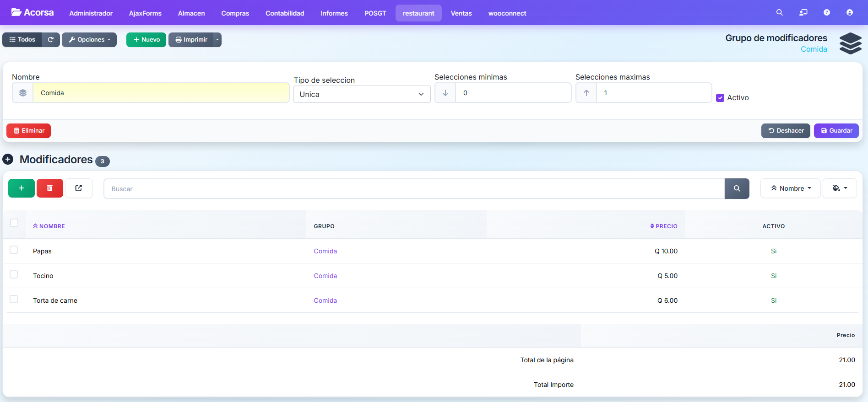Viewport: 868px width, 402px height.
Task: Open the color fill filter dropdown
Action: coord(840,188)
